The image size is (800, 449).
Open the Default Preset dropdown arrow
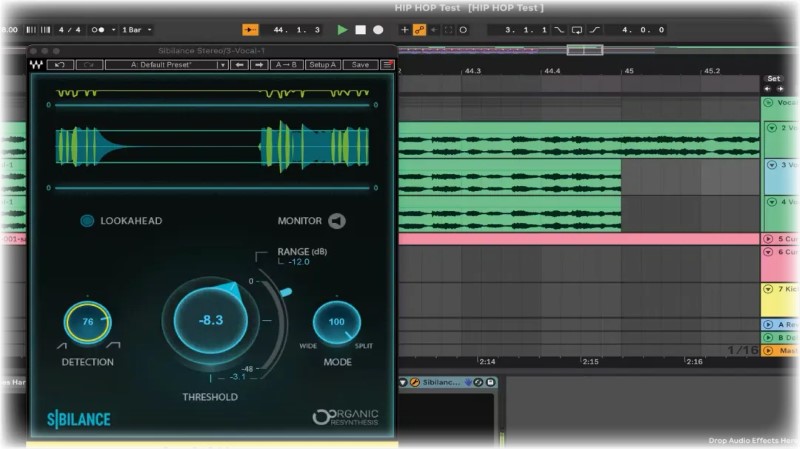click(x=222, y=65)
